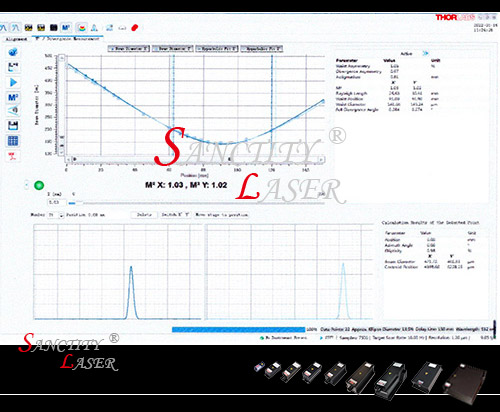500x412 pixels.
Task: Click the blue globe icon in sidebar
Action: tap(13, 52)
